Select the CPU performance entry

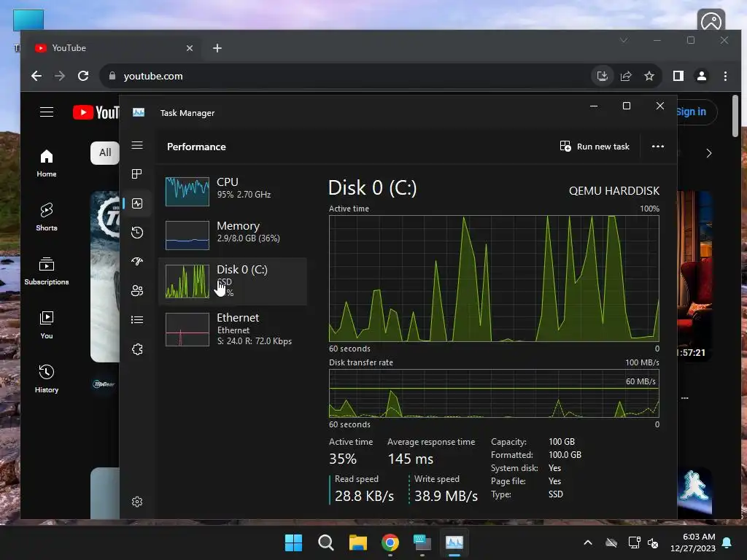click(233, 190)
